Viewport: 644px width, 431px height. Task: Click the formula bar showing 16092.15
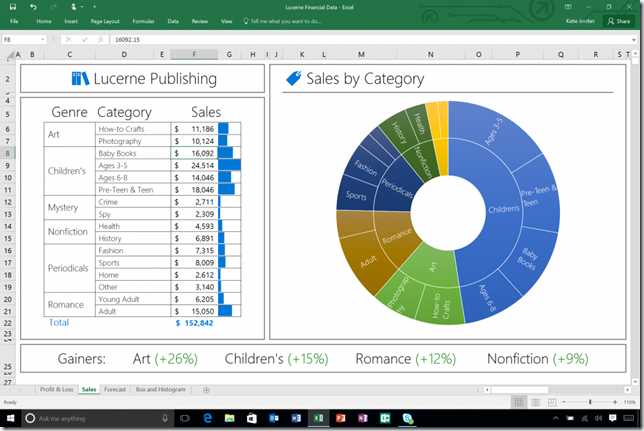pos(370,39)
